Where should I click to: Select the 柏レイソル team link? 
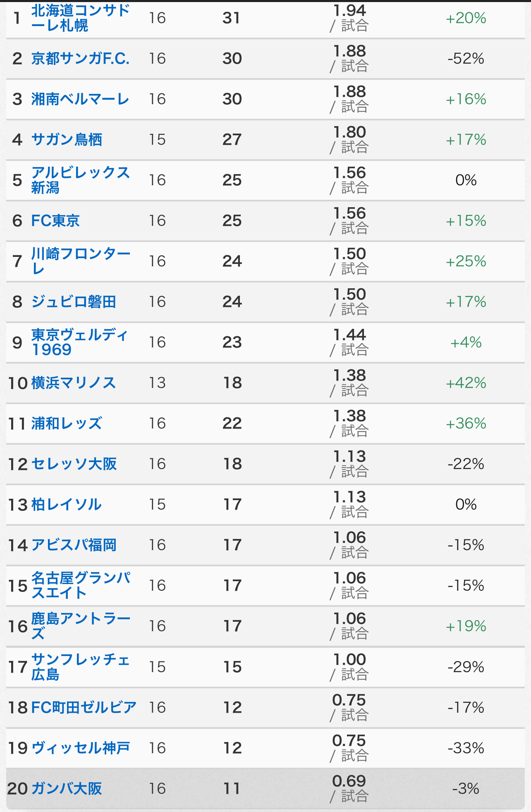pos(67,504)
